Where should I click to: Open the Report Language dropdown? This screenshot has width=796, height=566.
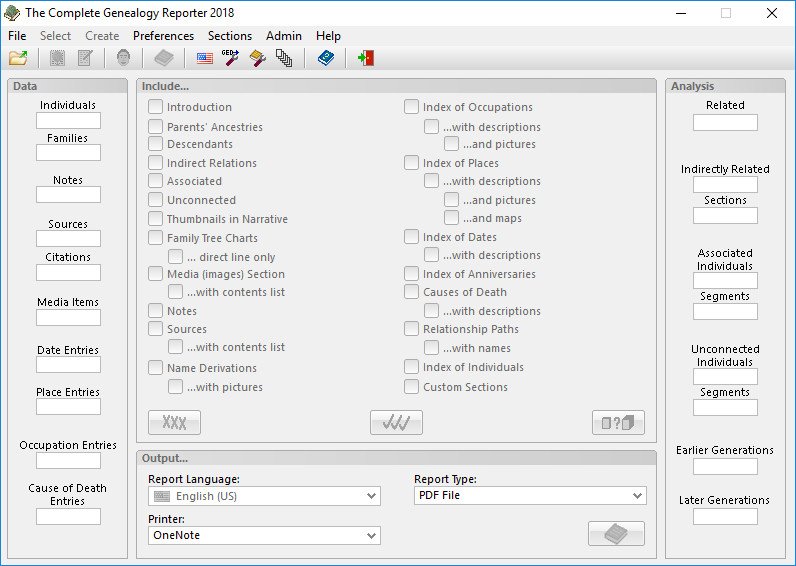pyautogui.click(x=264, y=496)
